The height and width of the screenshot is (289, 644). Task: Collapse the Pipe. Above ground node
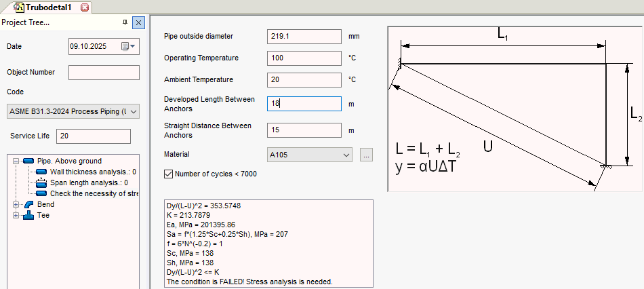click(16, 161)
